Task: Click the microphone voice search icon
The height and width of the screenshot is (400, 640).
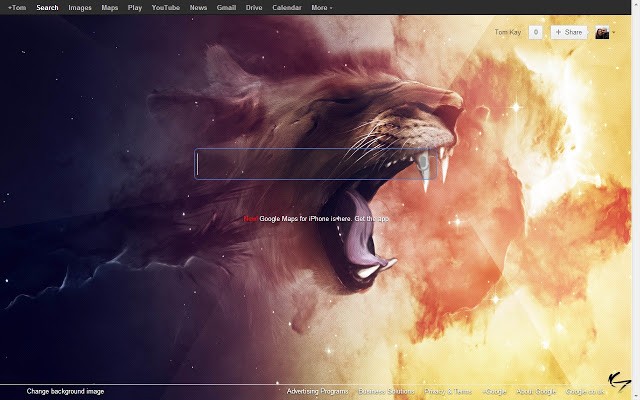Action: click(x=423, y=164)
